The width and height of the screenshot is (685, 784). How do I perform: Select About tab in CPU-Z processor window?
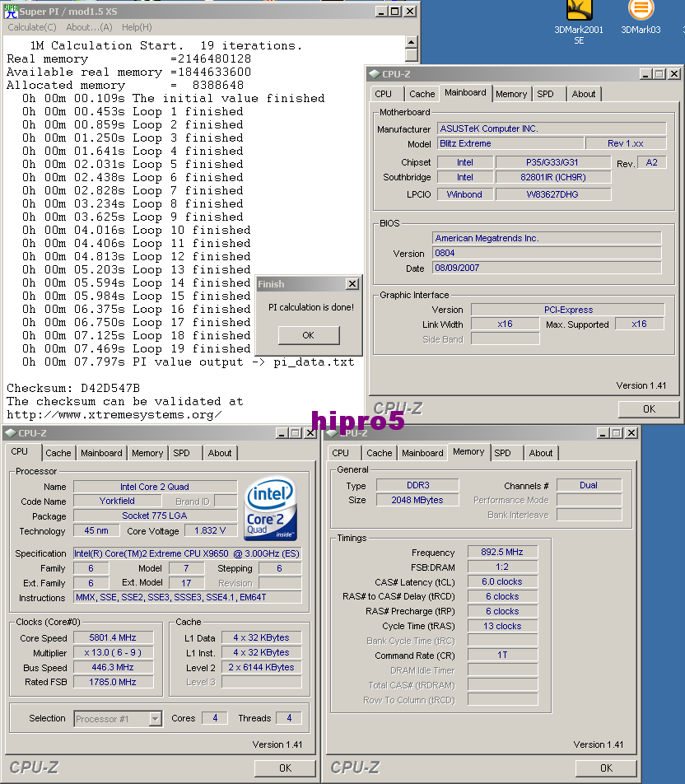click(x=220, y=453)
